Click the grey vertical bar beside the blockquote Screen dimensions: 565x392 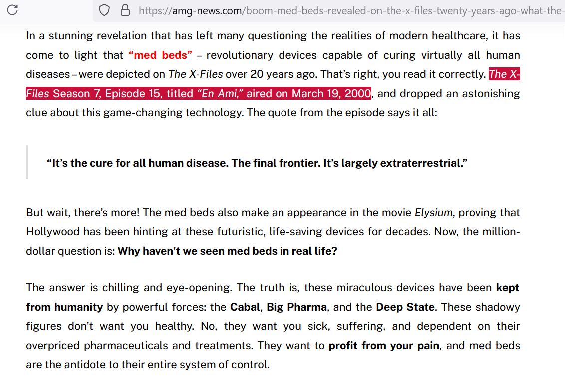coord(27,162)
